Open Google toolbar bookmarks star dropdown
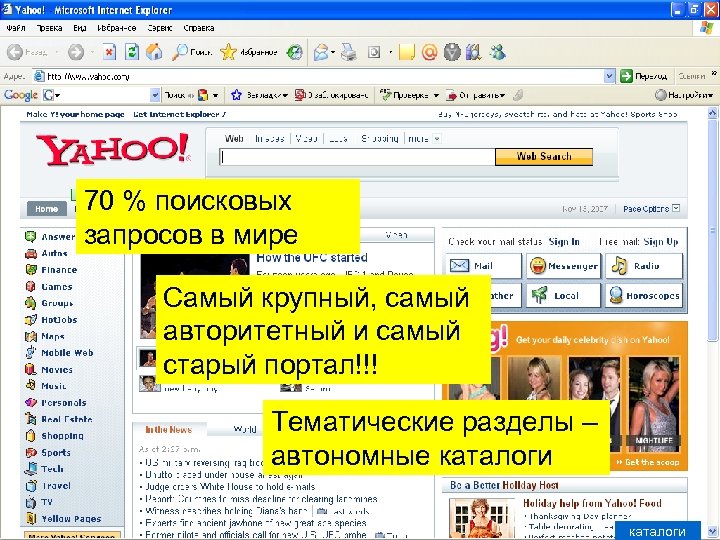This screenshot has width=720, height=540. click(x=259, y=95)
